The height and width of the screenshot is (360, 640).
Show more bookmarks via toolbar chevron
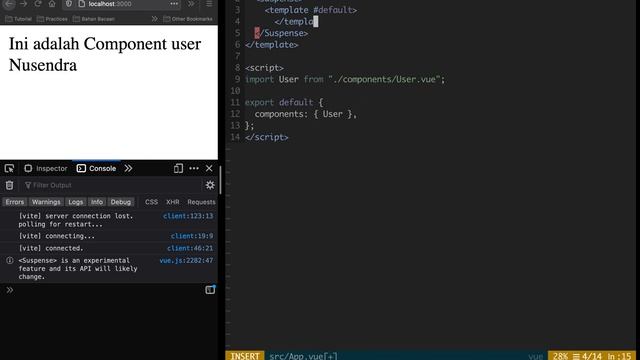154,19
